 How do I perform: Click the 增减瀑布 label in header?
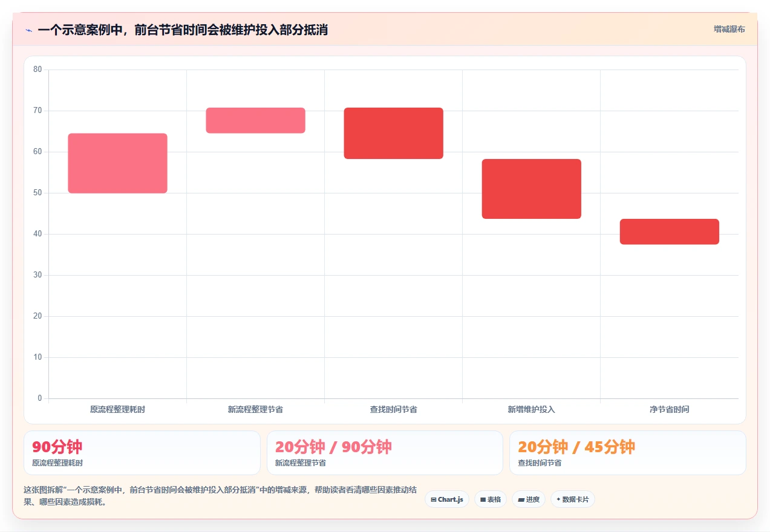[729, 29]
